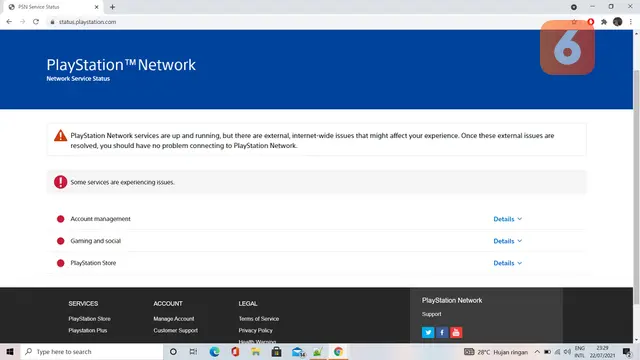Go back using the browser back arrow

(x=9, y=22)
